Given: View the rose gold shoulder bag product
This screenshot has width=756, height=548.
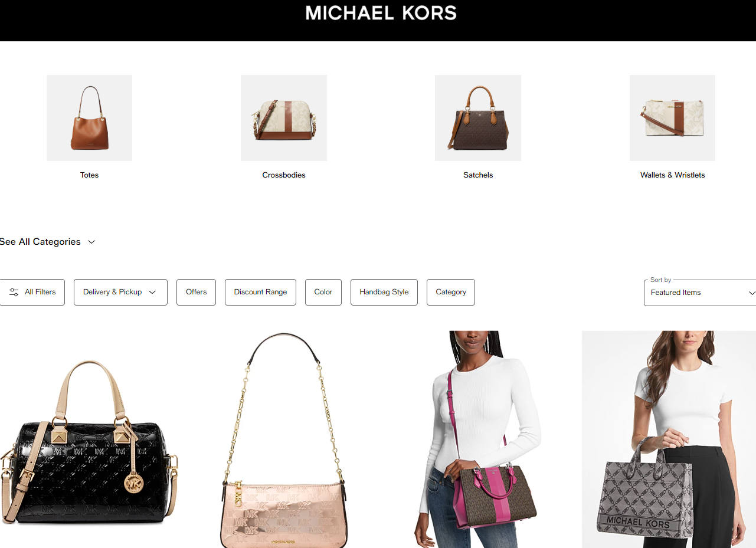Looking at the screenshot, I should (x=284, y=439).
